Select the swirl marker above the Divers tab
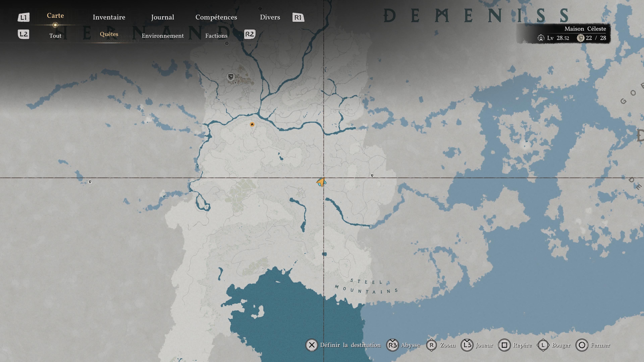 click(x=260, y=9)
